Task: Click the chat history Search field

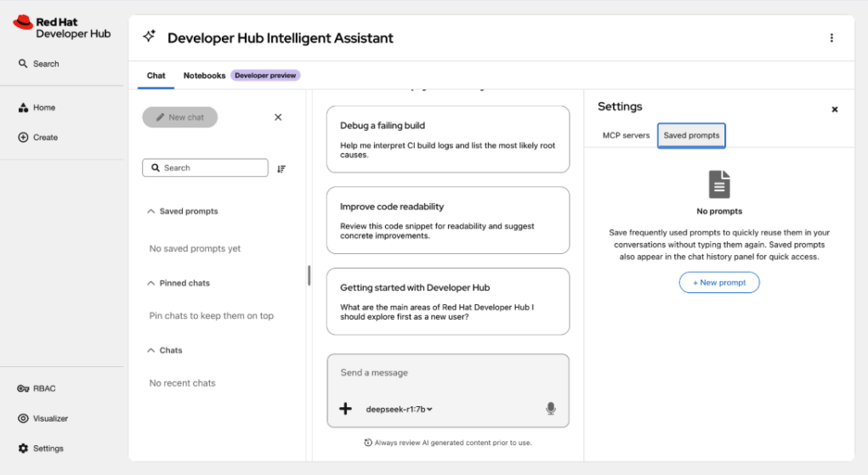Action: [206, 167]
